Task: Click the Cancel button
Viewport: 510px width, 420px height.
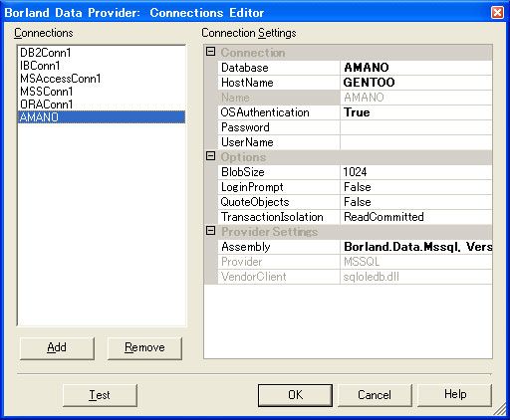Action: point(375,395)
